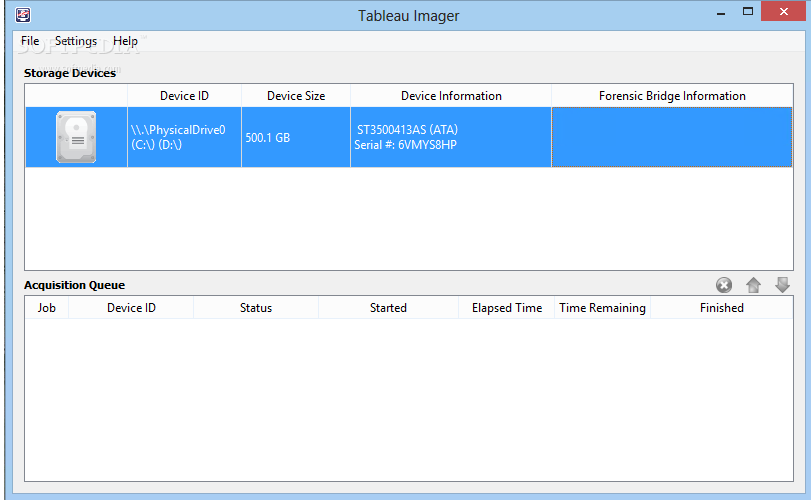Click the Forensic Bridge Information column header
Image resolution: width=811 pixels, height=500 pixels.
[x=672, y=96]
